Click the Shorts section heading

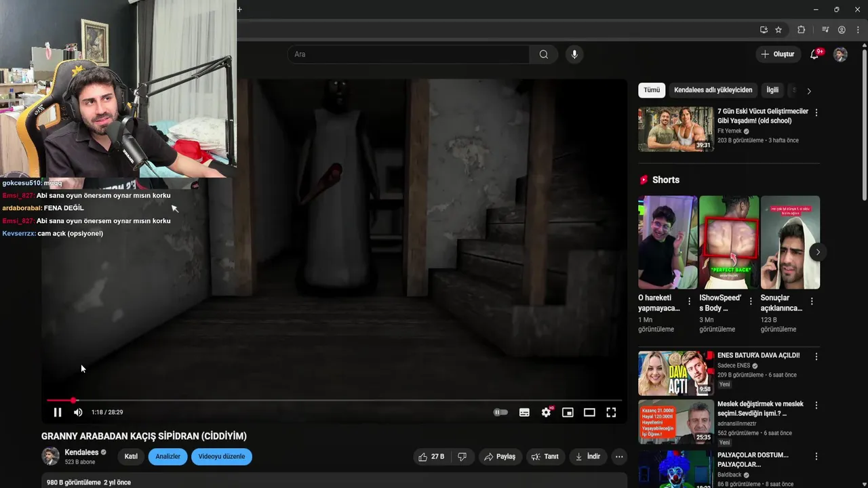pos(665,180)
